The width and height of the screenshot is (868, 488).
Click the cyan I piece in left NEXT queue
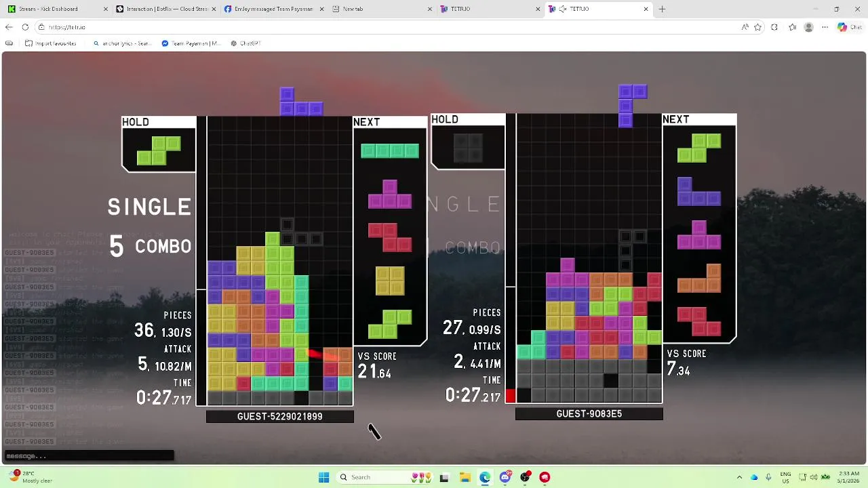tap(390, 151)
